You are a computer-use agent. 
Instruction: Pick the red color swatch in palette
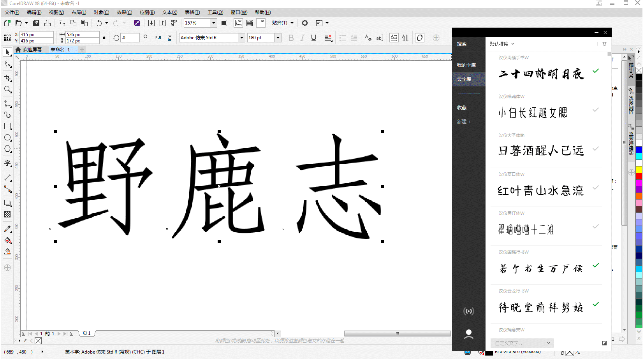pyautogui.click(x=639, y=176)
